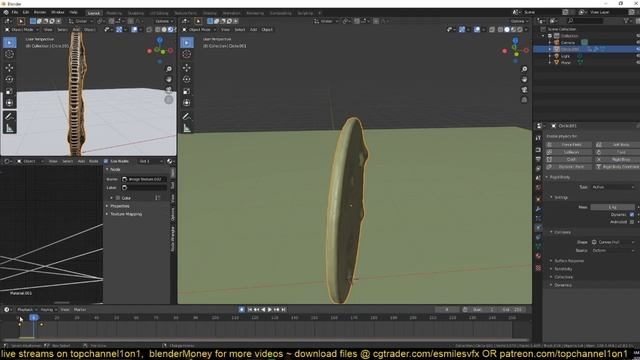This screenshot has width=640, height=360.
Task: Open the Playback menu in timeline
Action: click(x=27, y=310)
